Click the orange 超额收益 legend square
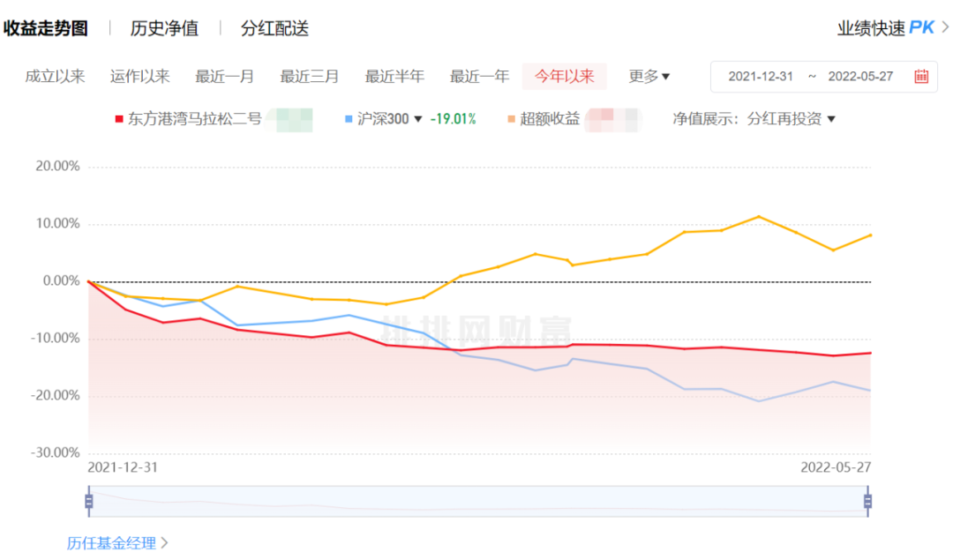953x560 pixels. click(511, 119)
